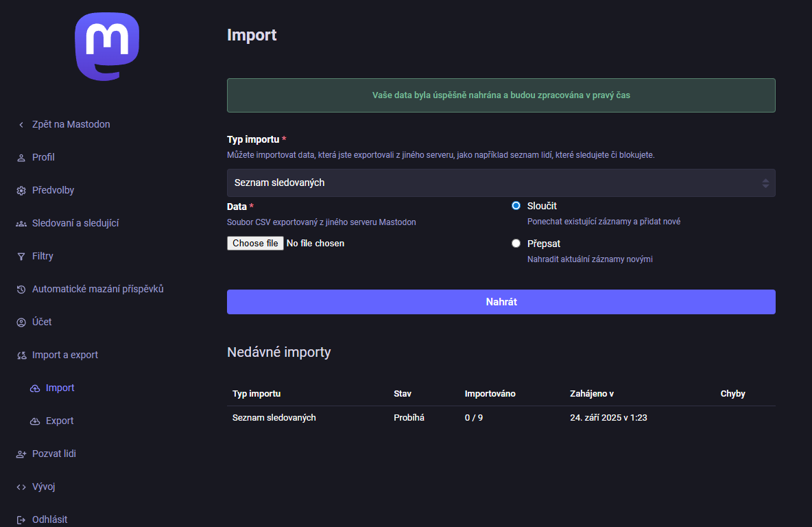Open Import a export menu section
The width and height of the screenshot is (812, 527).
[65, 355]
